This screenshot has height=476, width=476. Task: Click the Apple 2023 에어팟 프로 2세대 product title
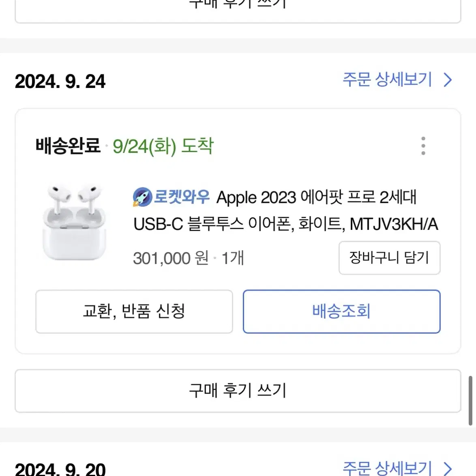[x=286, y=211]
